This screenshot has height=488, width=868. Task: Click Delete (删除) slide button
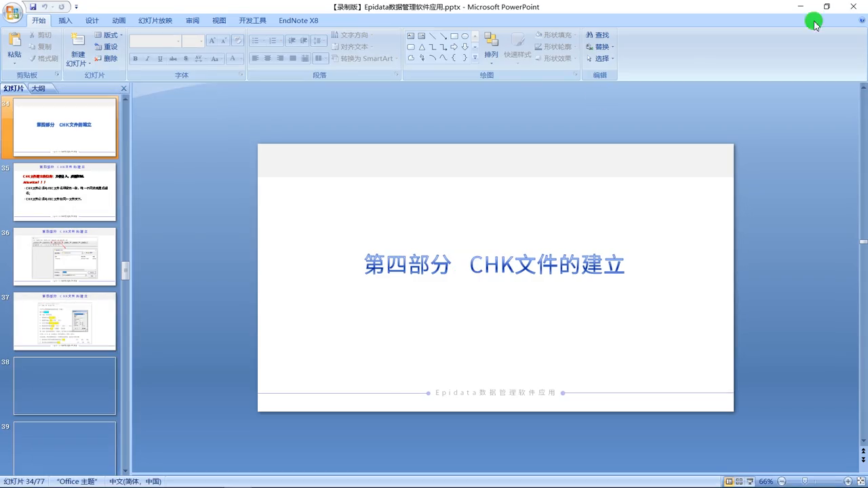pos(106,59)
